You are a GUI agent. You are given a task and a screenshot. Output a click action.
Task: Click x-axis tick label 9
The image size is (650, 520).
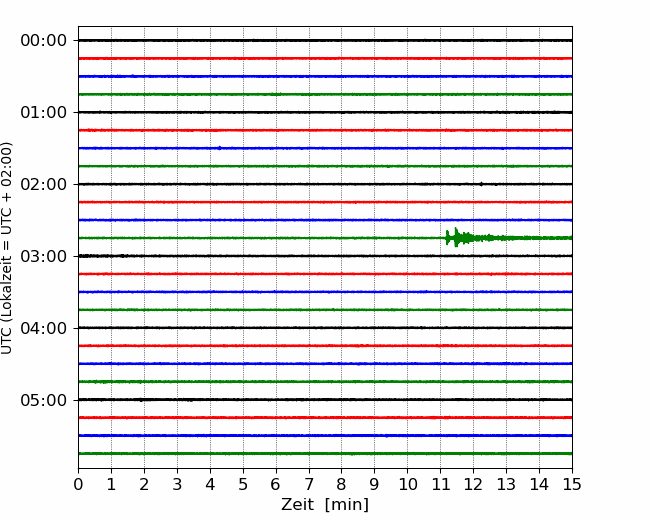click(375, 484)
